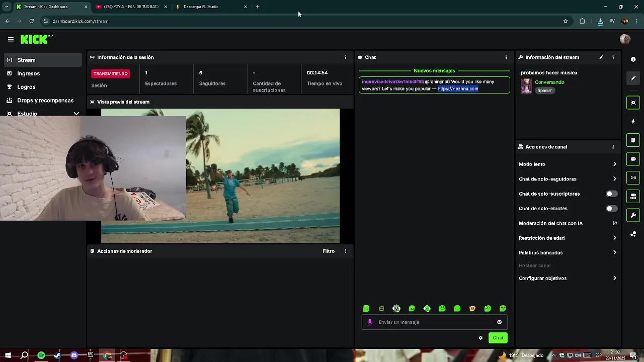Click the TRANSMITIENDO session status badge
The height and width of the screenshot is (362, 644).
(110, 73)
